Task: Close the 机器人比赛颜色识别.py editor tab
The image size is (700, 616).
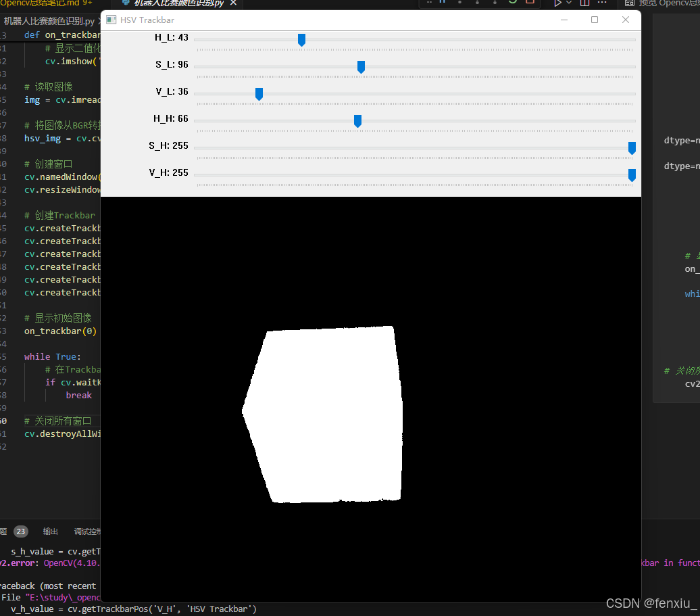Action: (233, 3)
